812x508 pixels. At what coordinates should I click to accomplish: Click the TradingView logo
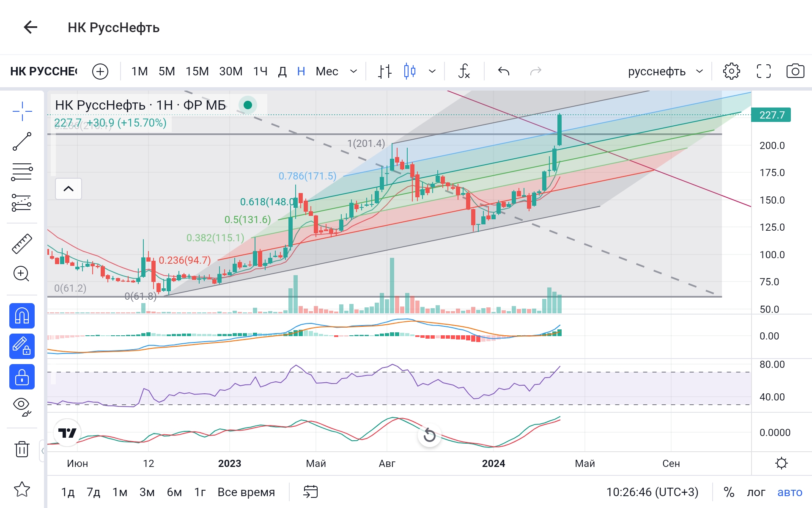(67, 433)
